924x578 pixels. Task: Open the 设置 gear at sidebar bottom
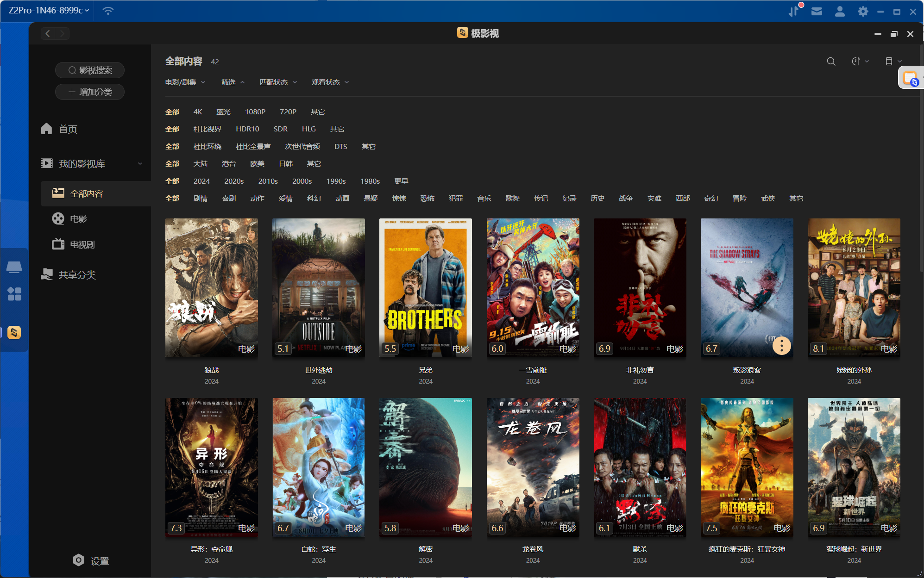pyautogui.click(x=79, y=560)
